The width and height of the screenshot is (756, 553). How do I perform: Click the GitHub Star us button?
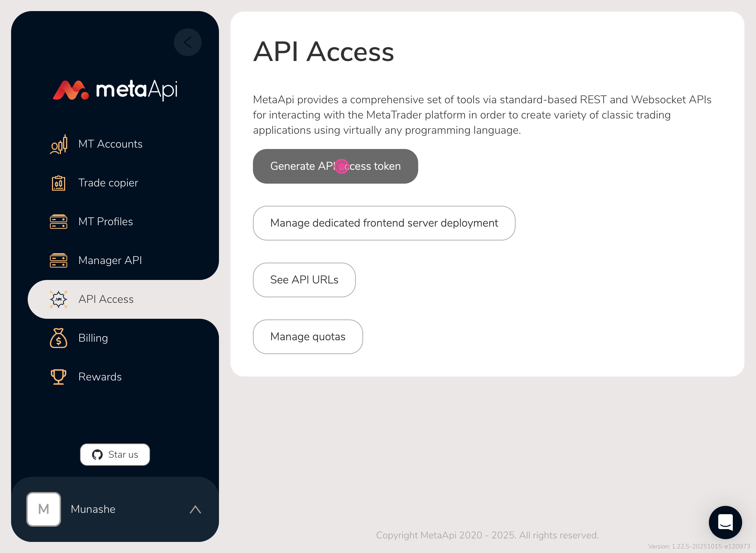tap(115, 455)
